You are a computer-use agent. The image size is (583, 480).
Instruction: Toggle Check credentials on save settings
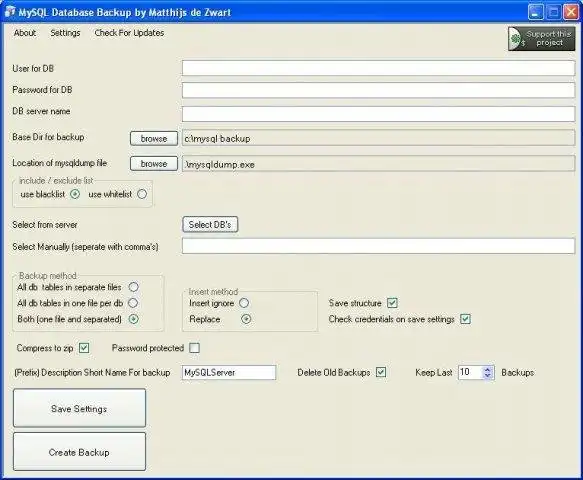466,319
